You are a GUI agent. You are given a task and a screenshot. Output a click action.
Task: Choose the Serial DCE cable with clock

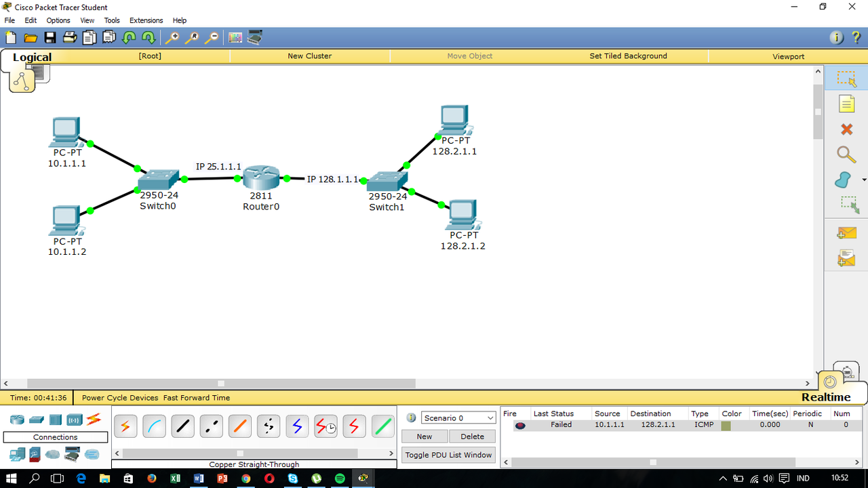(325, 426)
